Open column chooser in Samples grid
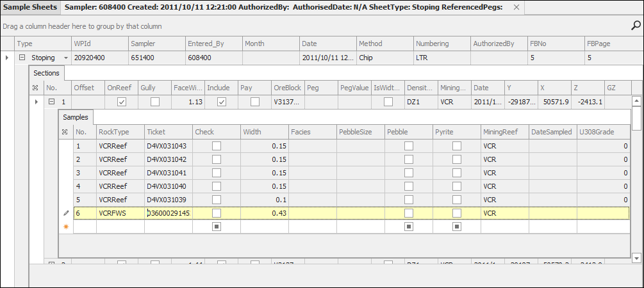This screenshot has width=644, height=288. coord(65,131)
